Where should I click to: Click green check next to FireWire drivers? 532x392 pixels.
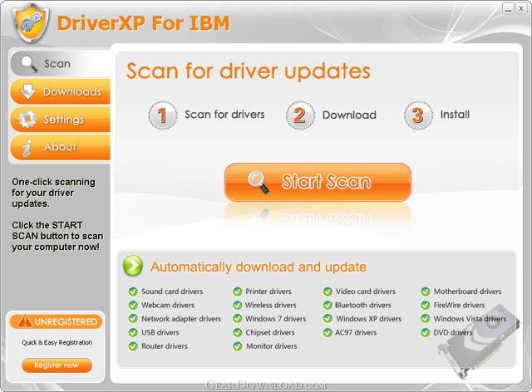[x=426, y=305]
